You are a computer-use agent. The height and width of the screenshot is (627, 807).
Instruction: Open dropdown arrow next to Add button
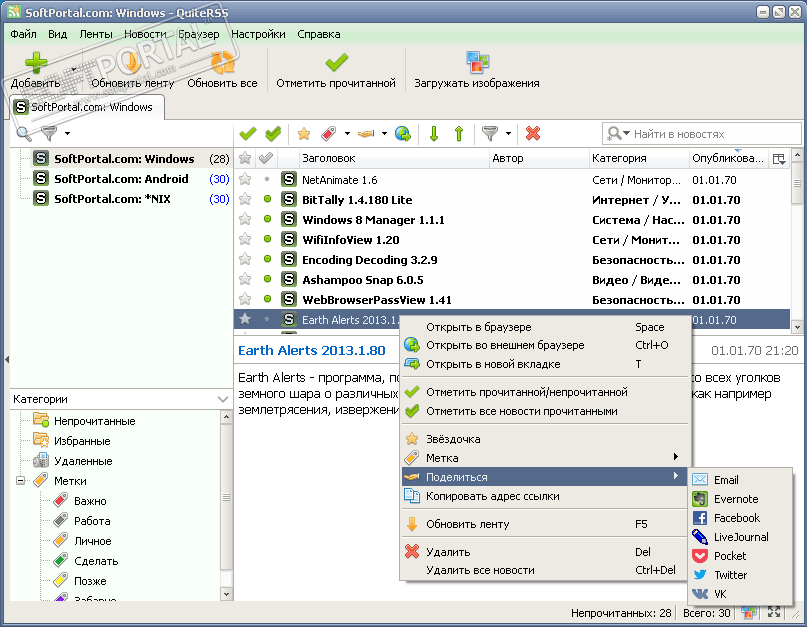pyautogui.click(x=74, y=69)
